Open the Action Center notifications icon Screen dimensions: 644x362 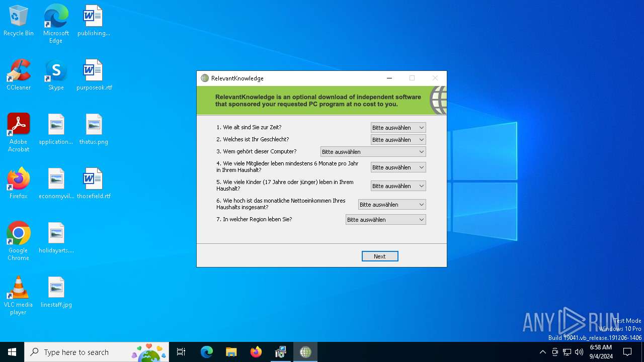627,352
